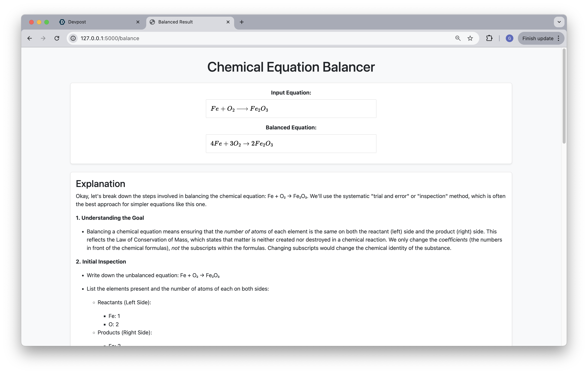The width and height of the screenshot is (588, 374).
Task: Click the Finish update button
Action: point(537,38)
